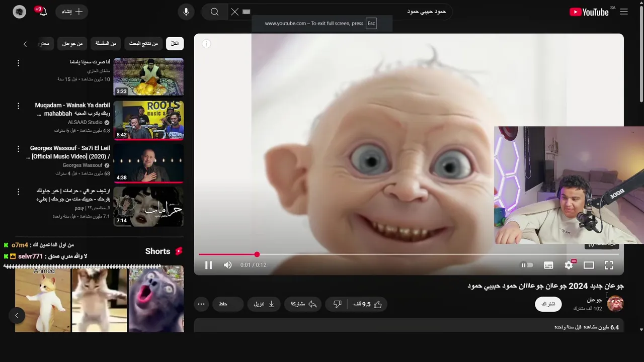The width and height of the screenshot is (644, 362).
Task: Open the Georges Wassouf channel name
Action: point(83,165)
